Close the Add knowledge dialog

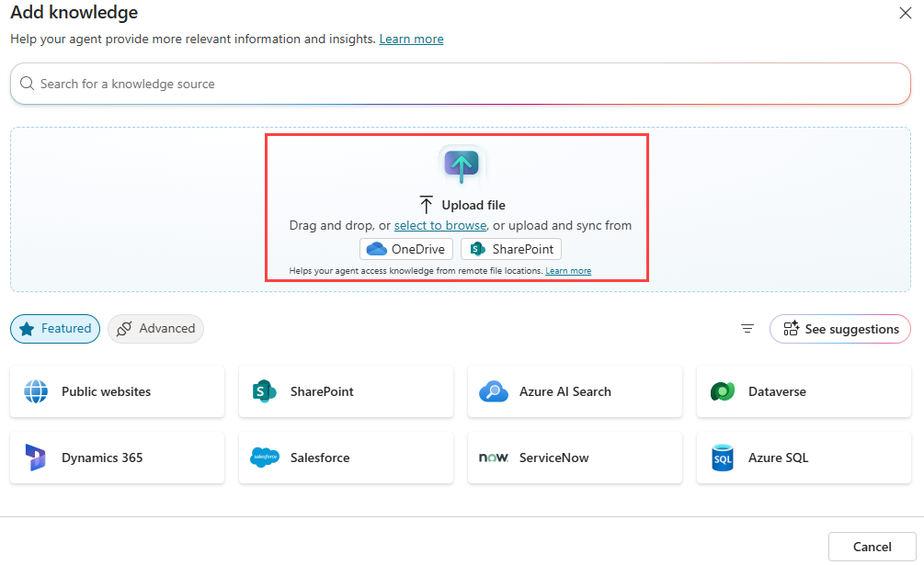pyautogui.click(x=905, y=13)
